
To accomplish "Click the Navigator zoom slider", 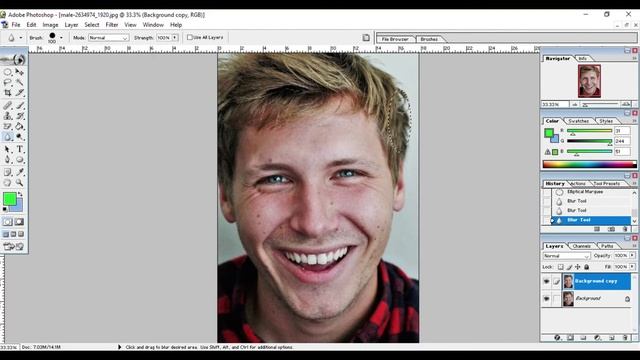I will (x=600, y=105).
